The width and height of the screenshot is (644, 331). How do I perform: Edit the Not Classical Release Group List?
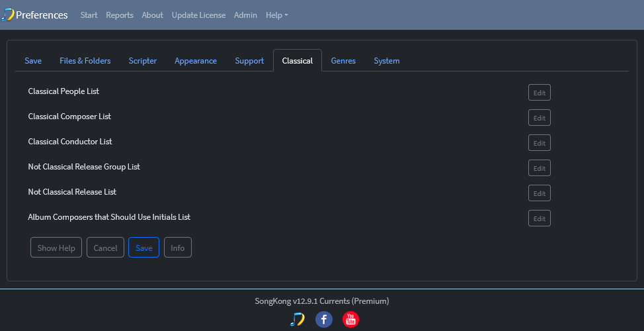pyautogui.click(x=540, y=167)
